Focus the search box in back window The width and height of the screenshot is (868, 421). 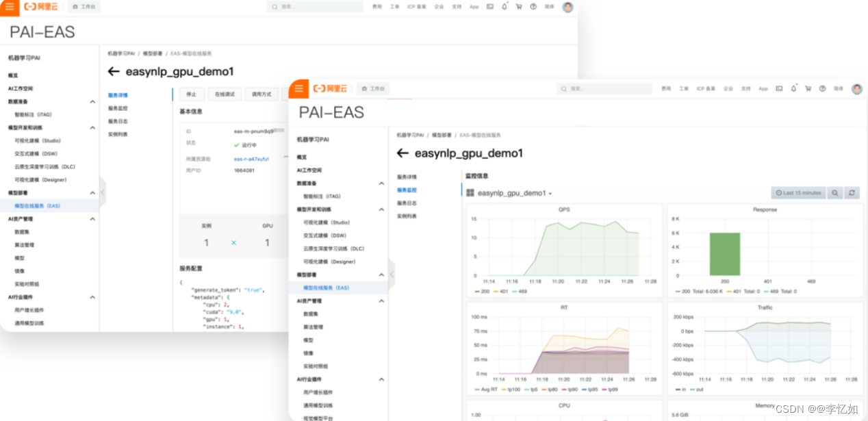[315, 7]
